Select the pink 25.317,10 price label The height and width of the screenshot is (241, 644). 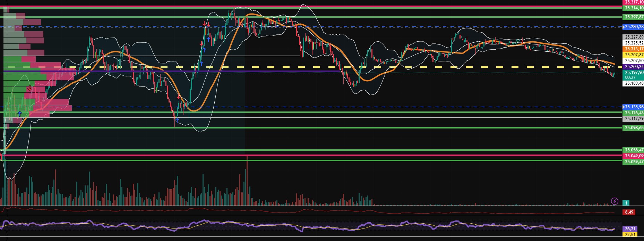pos(634,2)
